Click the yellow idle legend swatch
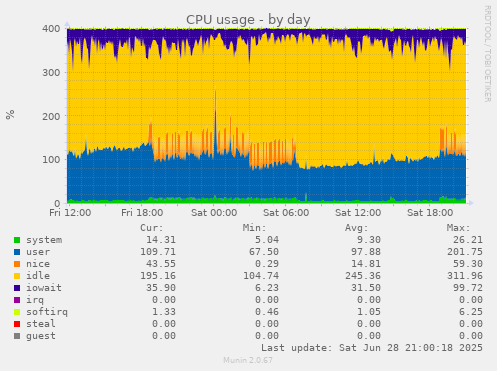 click(17, 276)
